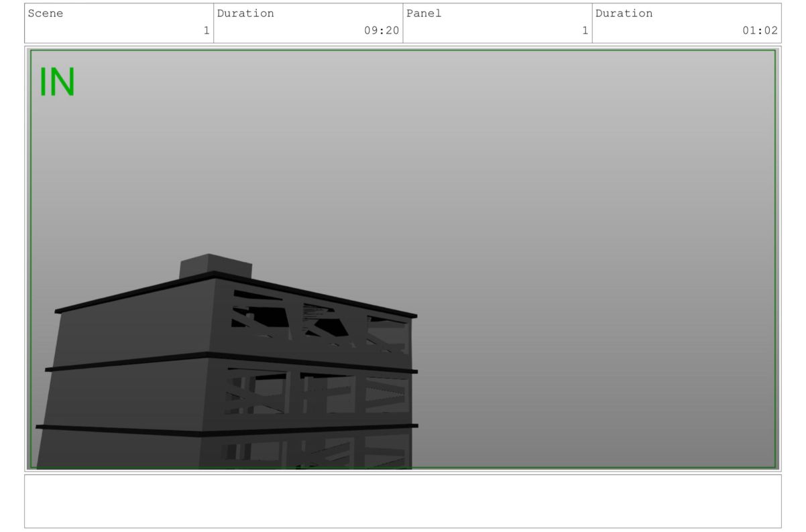Click the green IN camera label

(57, 82)
